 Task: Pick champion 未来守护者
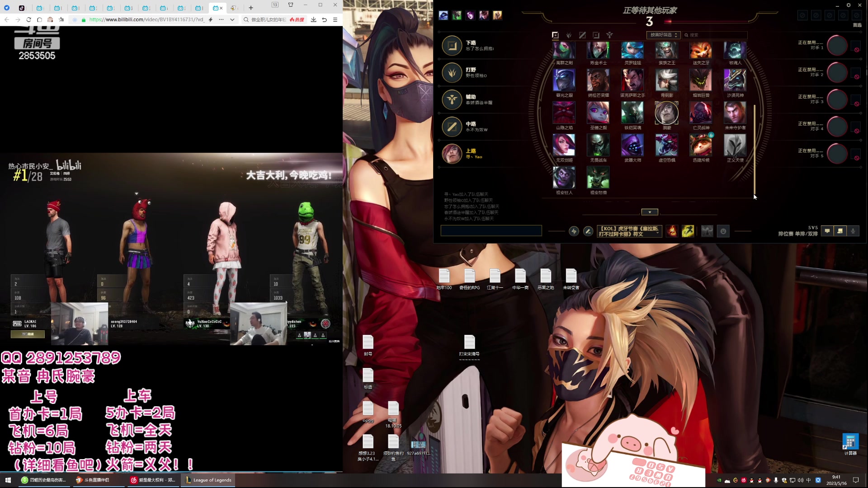(735, 113)
